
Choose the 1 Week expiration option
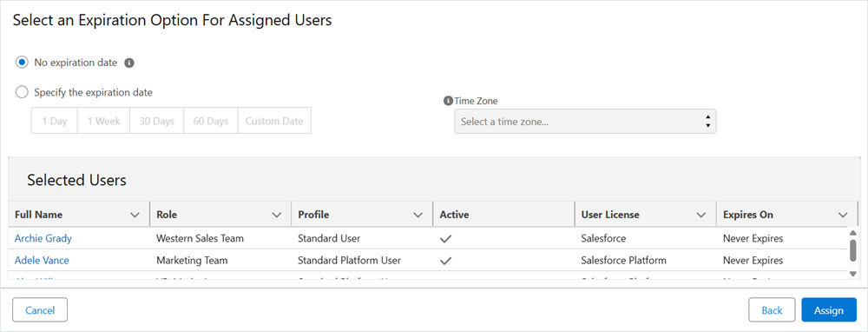103,121
